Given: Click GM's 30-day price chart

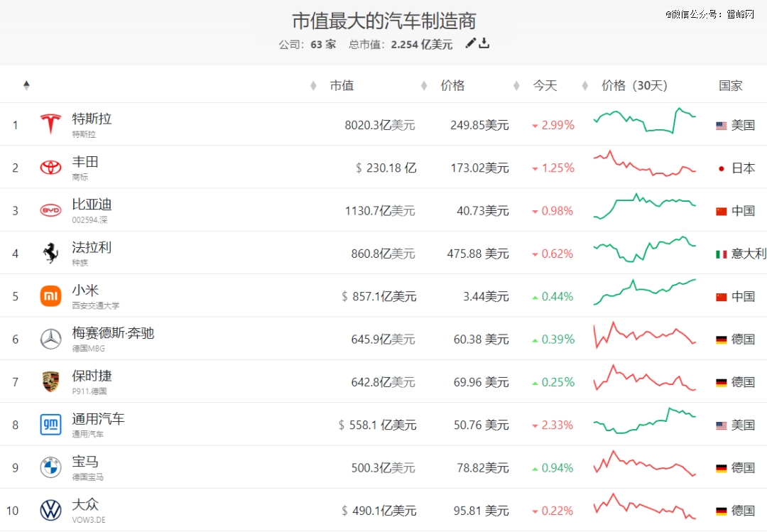Looking at the screenshot, I should coord(645,421).
